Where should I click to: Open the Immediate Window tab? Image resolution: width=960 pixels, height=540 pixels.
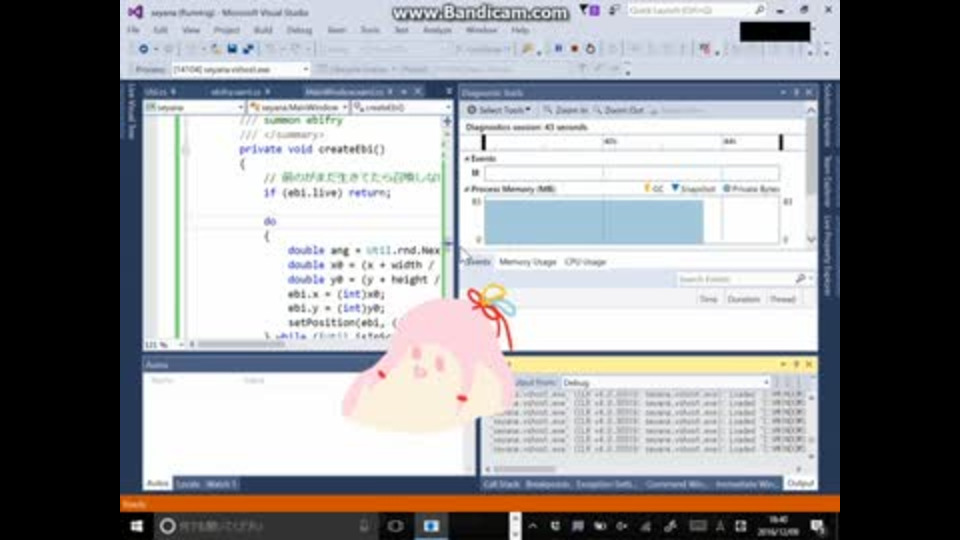point(746,484)
